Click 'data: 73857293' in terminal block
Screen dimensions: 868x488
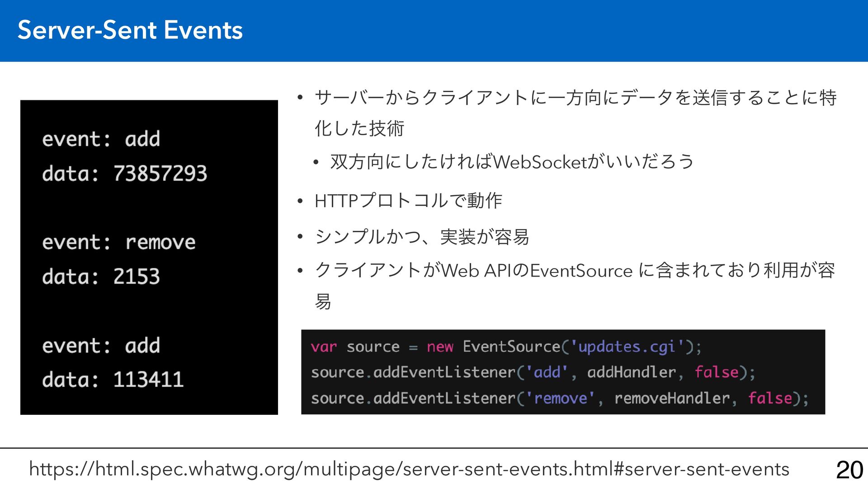tap(125, 174)
